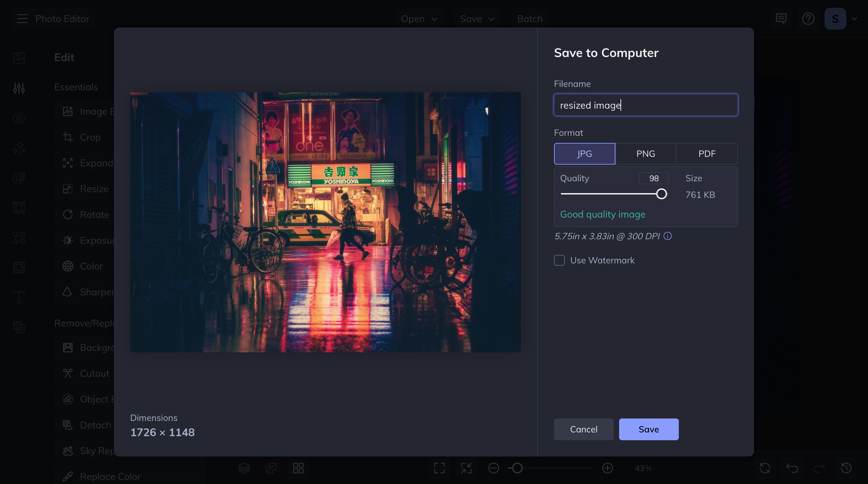Open the comments icon in top bar
This screenshot has width=868, height=484.
[781, 19]
